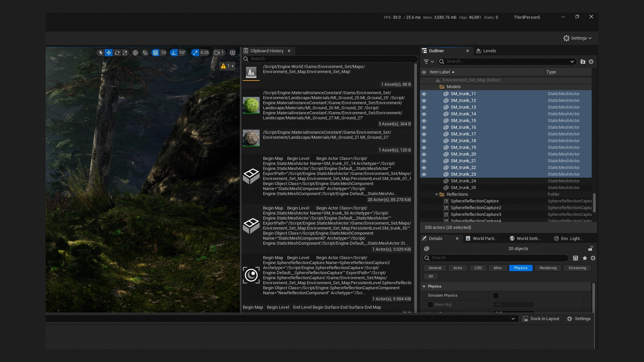Image resolution: width=644 pixels, height=362 pixels.
Task: Activate the Scale tool in the viewport
Action: point(125,53)
